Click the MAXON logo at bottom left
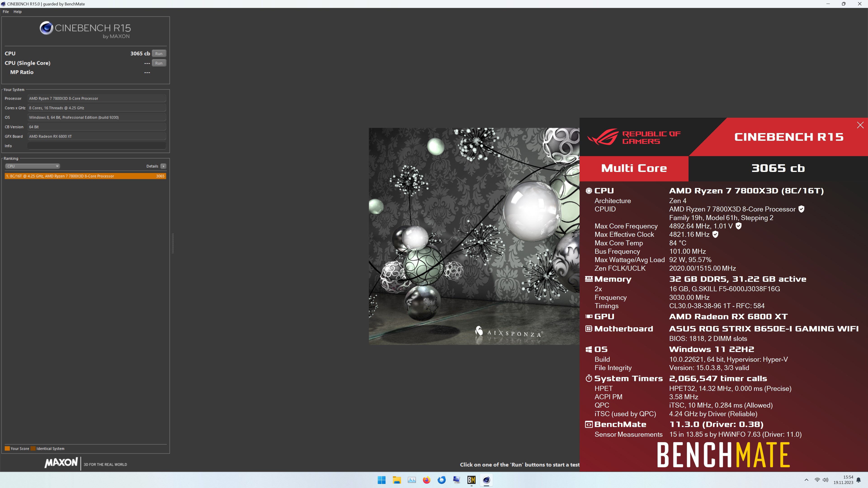868x488 pixels. (61, 463)
